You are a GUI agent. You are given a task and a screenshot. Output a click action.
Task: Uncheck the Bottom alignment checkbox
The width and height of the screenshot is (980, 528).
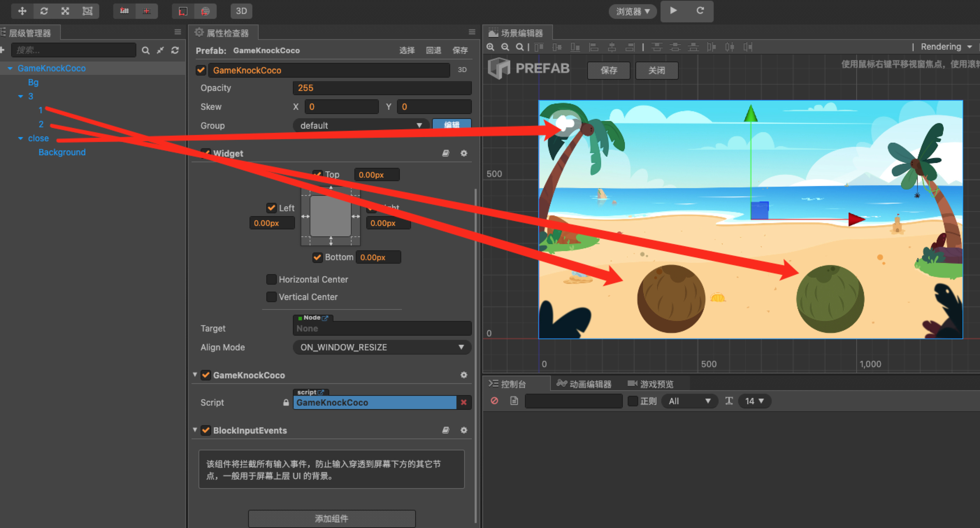coord(317,257)
